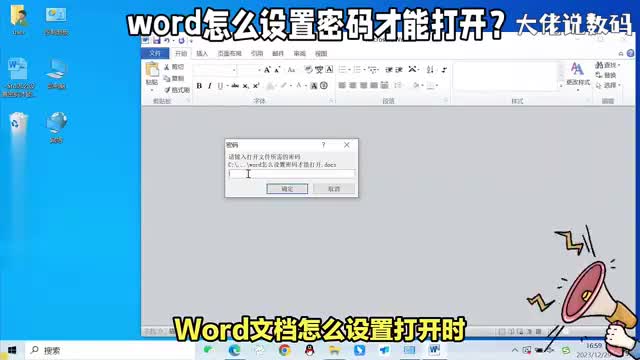The width and height of the screenshot is (640, 360).
Task: Toggle Bold formatting
Action: (x=199, y=86)
